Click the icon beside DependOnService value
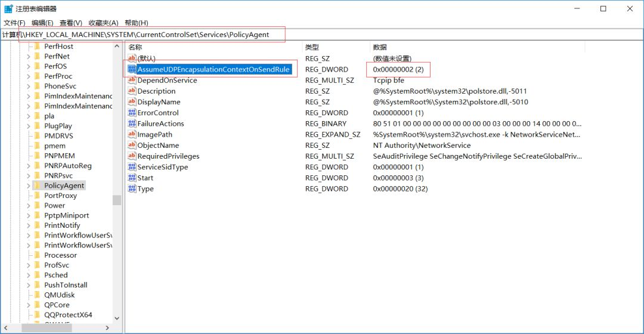 coord(132,81)
